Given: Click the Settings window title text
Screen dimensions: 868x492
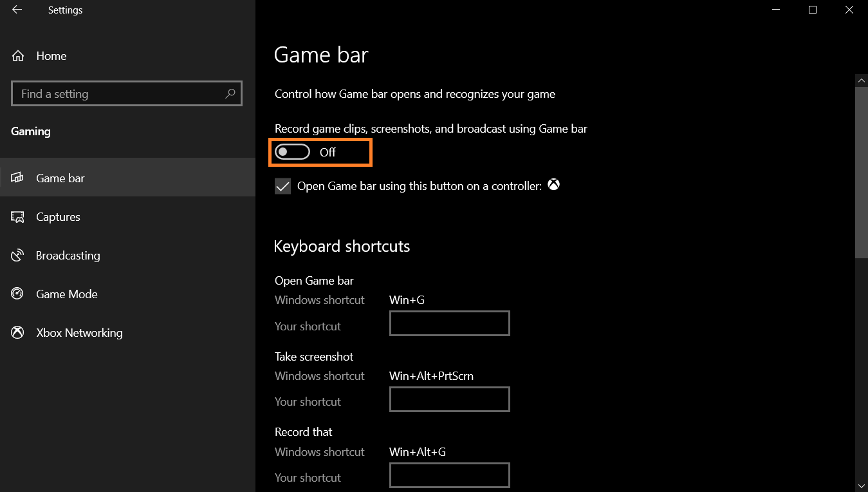Looking at the screenshot, I should 65,10.
